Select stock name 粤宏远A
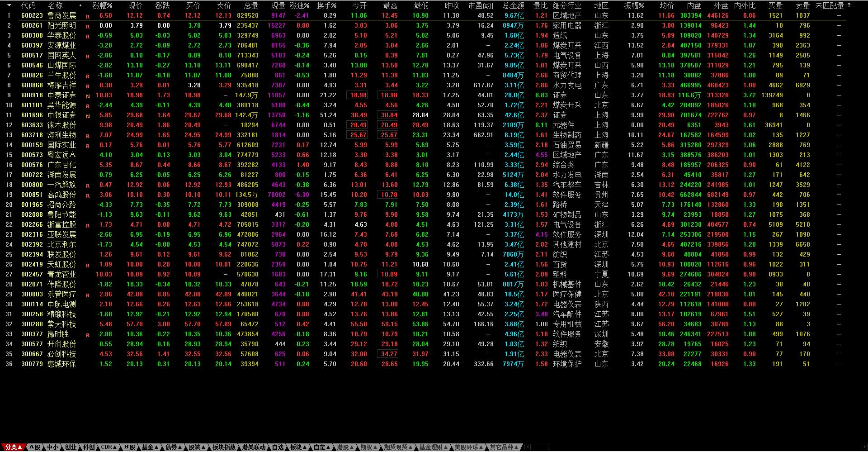This screenshot has height=452, width=868. (x=61, y=155)
